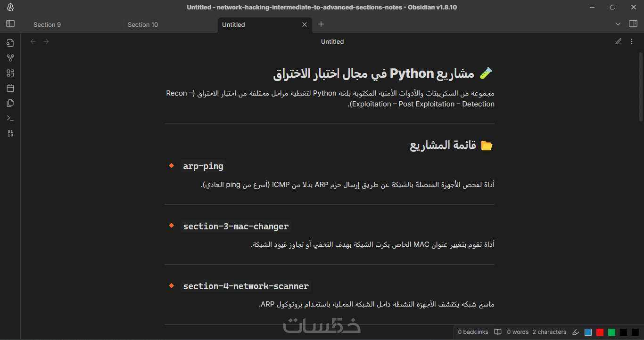The height and width of the screenshot is (340, 644).
Task: Close the Untitled tab
Action: click(x=305, y=24)
